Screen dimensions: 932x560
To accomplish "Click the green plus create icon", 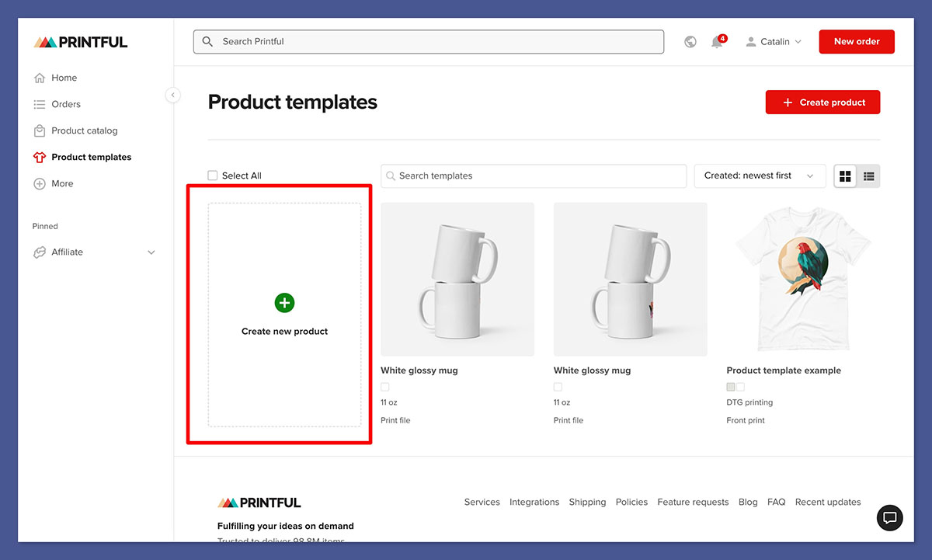I will (285, 303).
